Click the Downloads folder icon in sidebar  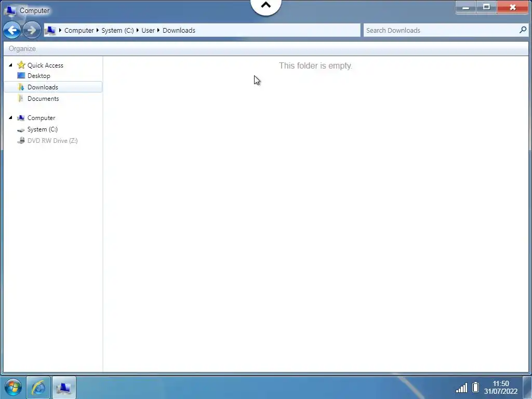click(x=21, y=87)
